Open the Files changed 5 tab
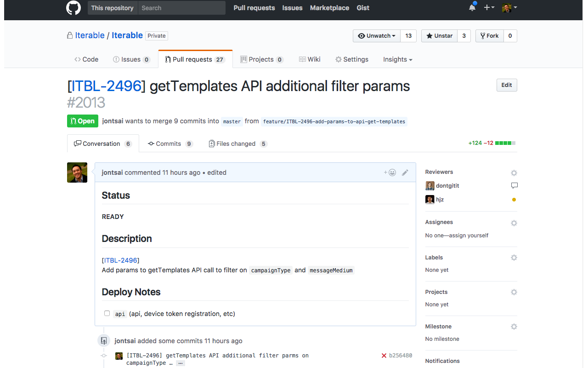Screen dimensions: 588x368 pos(237,144)
